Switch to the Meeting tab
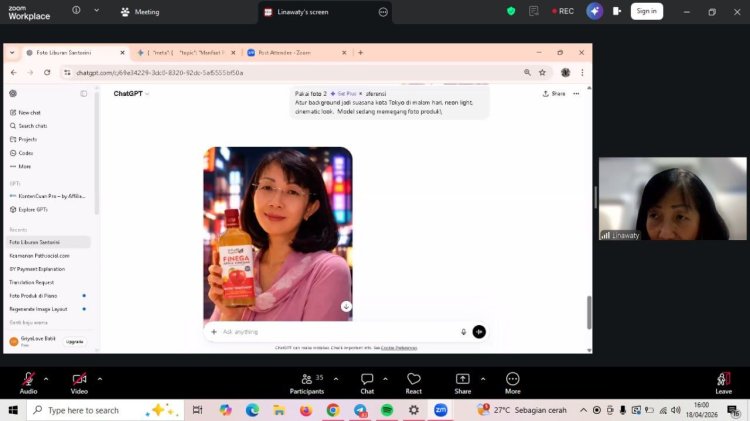The image size is (750, 421). [x=140, y=12]
